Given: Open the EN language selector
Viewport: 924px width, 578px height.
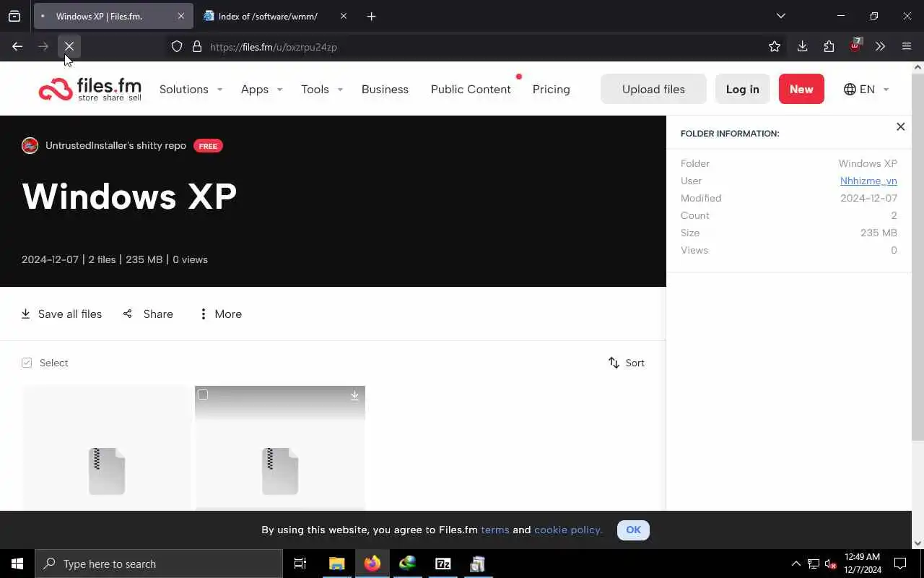Looking at the screenshot, I should (866, 89).
